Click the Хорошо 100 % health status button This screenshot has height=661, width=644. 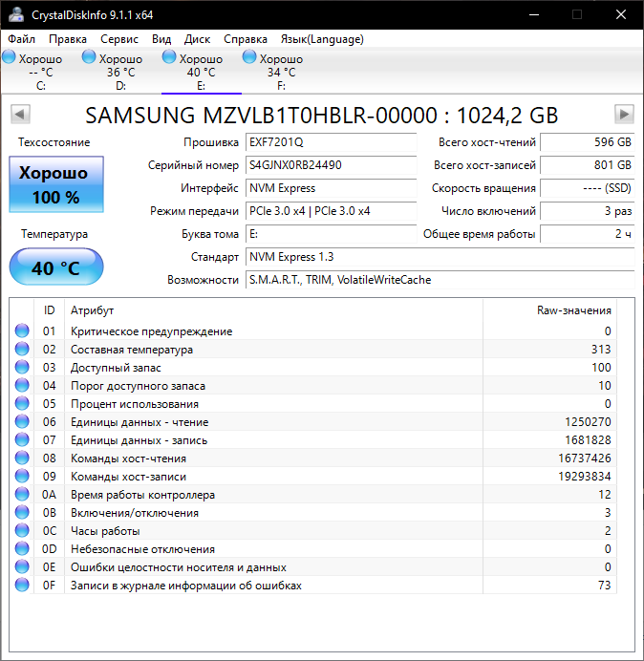pos(56,184)
